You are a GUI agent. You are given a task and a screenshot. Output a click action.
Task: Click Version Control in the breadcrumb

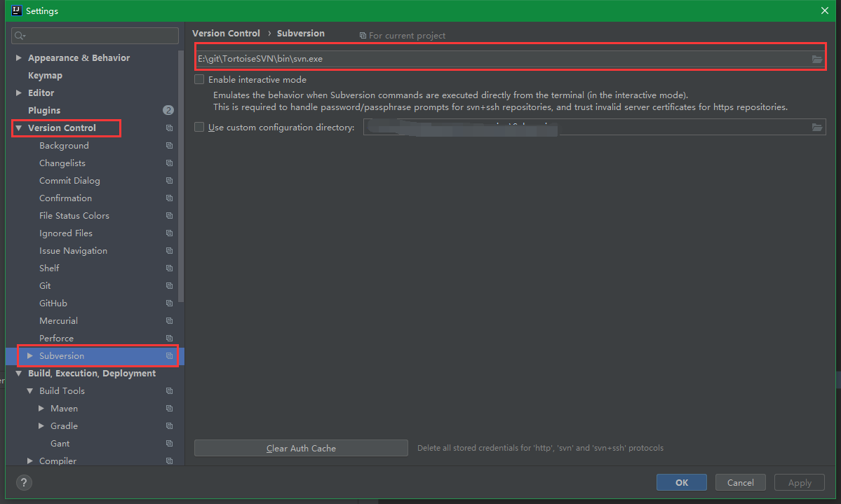click(x=226, y=33)
